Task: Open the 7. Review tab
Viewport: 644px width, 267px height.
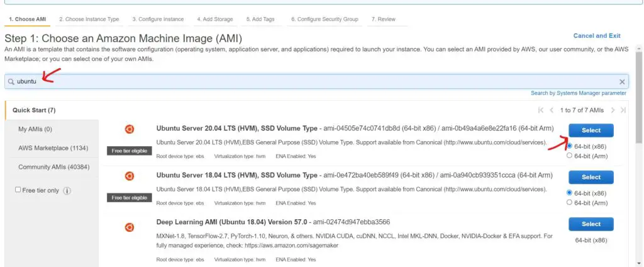Action: coord(384,20)
